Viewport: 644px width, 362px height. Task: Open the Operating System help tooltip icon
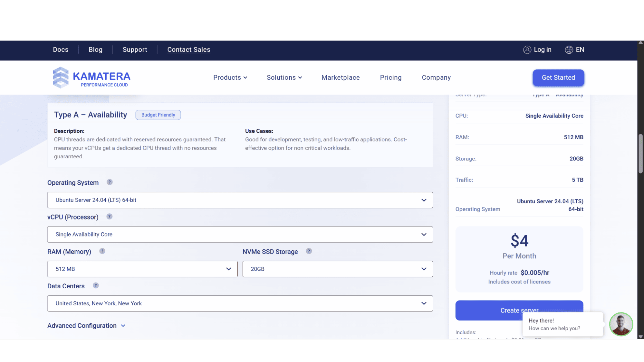[110, 182]
